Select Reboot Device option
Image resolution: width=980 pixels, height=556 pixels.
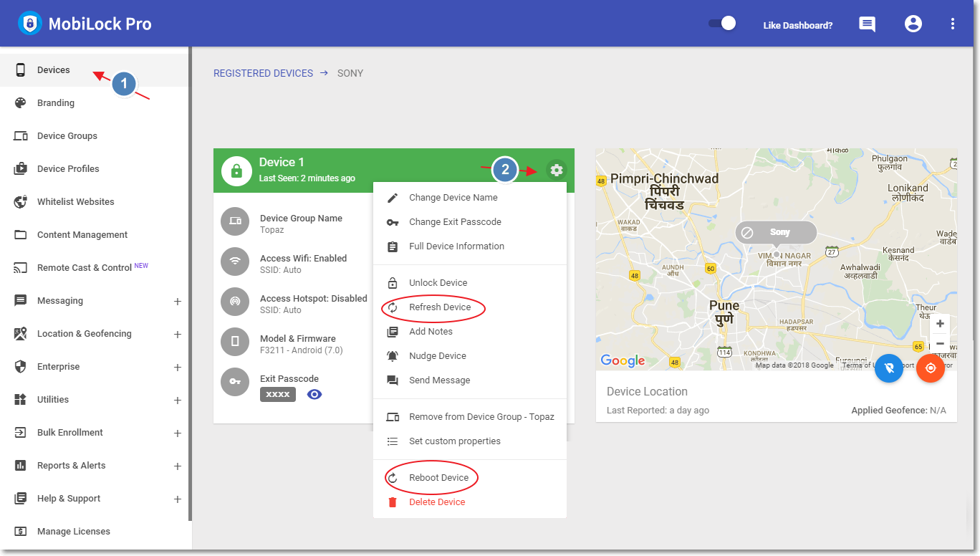[x=470, y=478]
